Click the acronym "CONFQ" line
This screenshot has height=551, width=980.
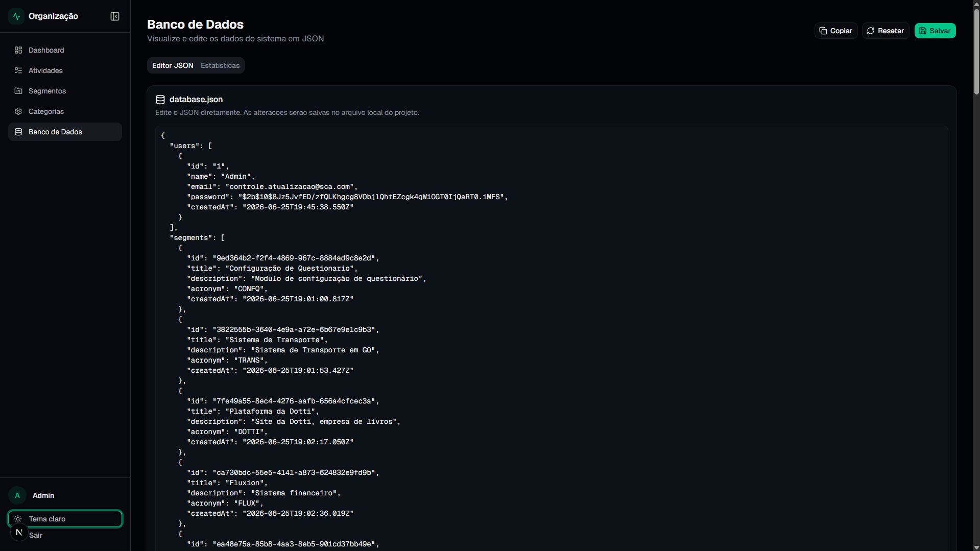tap(227, 289)
